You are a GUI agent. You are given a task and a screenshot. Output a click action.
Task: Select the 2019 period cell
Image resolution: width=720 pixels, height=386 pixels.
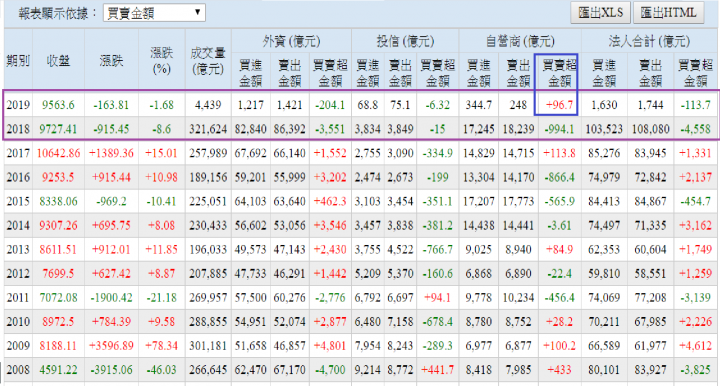pyautogui.click(x=18, y=105)
